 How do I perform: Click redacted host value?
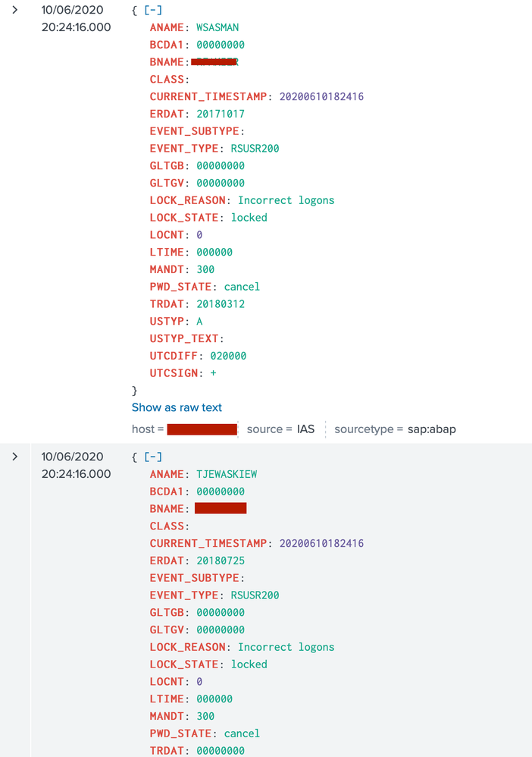tap(202, 429)
